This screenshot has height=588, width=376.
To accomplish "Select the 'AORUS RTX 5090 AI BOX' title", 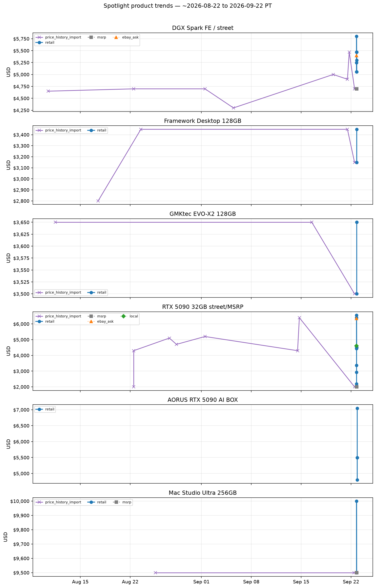I will click(x=203, y=400).
